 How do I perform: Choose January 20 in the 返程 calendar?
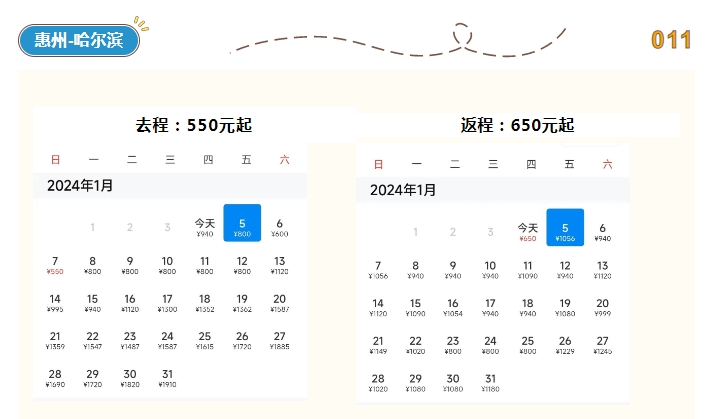coord(602,307)
